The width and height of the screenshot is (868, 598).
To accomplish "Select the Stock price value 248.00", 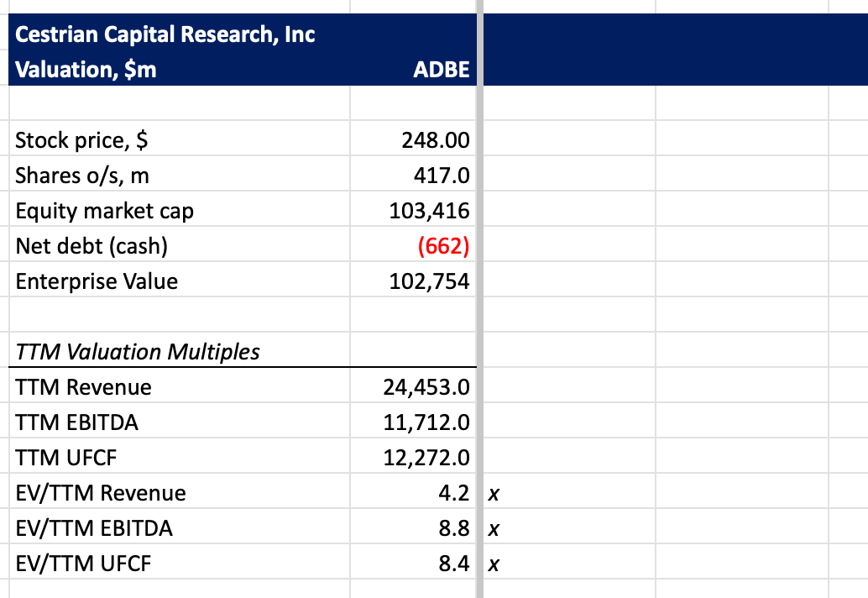I will 435,140.
